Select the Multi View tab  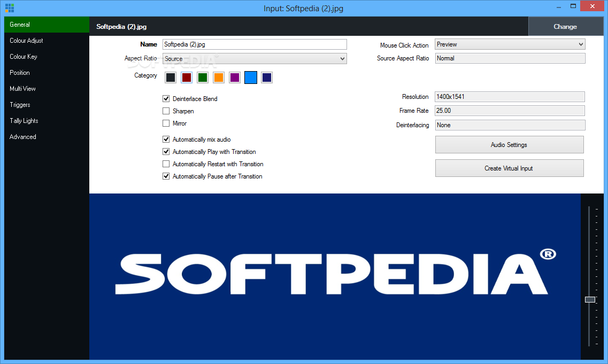click(x=47, y=89)
